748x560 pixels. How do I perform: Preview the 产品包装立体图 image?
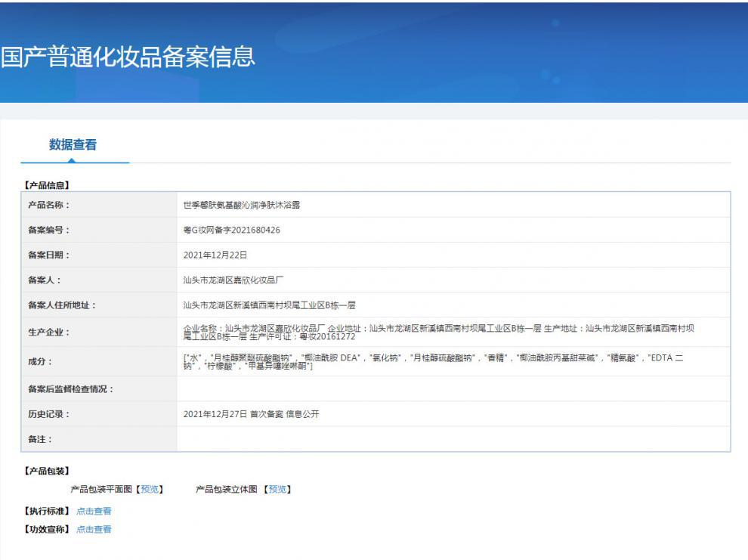click(x=277, y=490)
